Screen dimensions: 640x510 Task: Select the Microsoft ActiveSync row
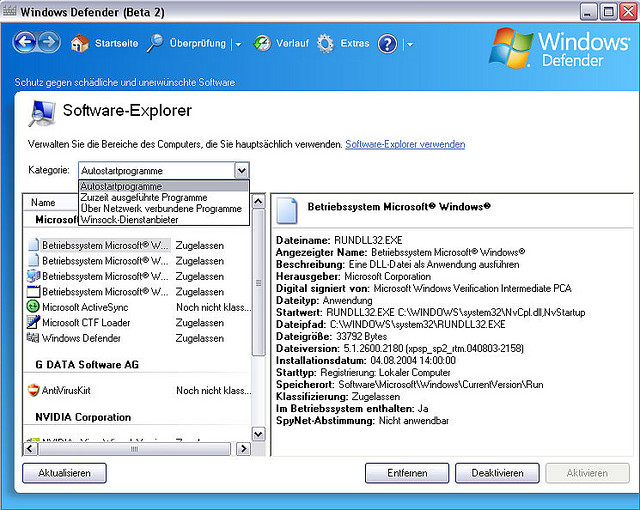[139, 307]
